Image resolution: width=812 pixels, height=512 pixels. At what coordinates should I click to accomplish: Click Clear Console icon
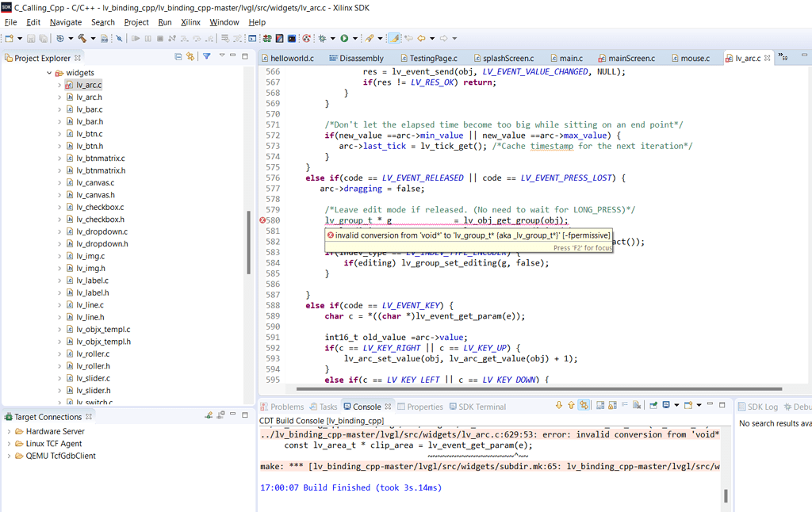tap(637, 405)
